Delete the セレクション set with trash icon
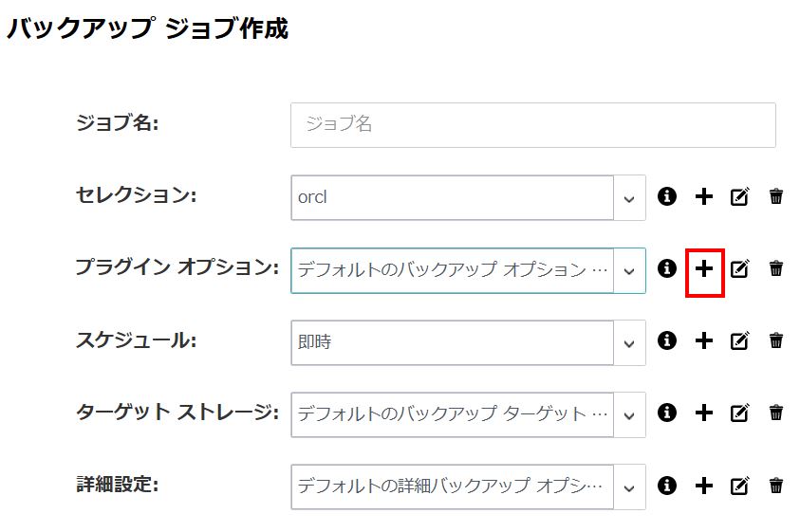This screenshot has width=800, height=532. 776,196
